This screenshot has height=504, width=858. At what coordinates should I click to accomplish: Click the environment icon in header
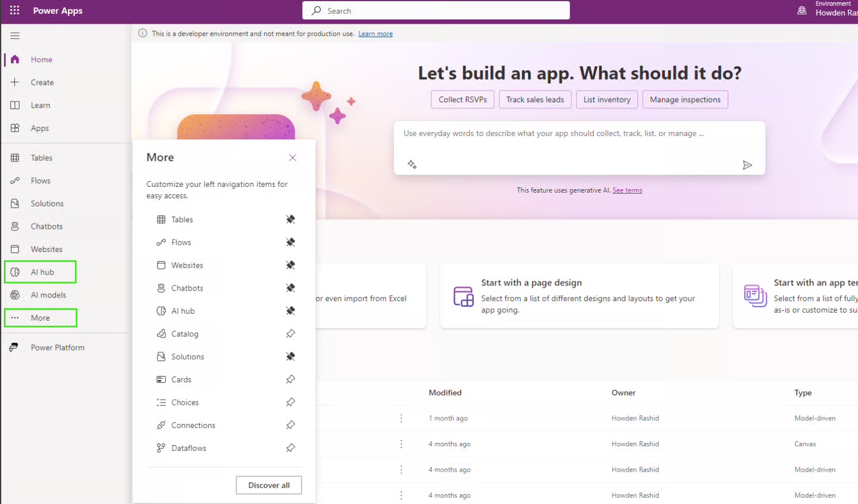801,10
